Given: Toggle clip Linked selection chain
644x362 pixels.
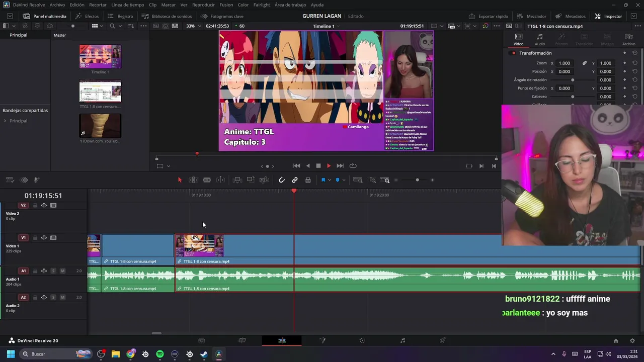Looking at the screenshot, I should pos(295,180).
